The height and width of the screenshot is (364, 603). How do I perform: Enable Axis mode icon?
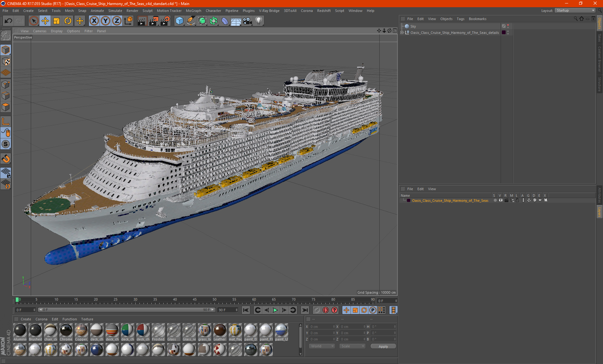coord(6,121)
